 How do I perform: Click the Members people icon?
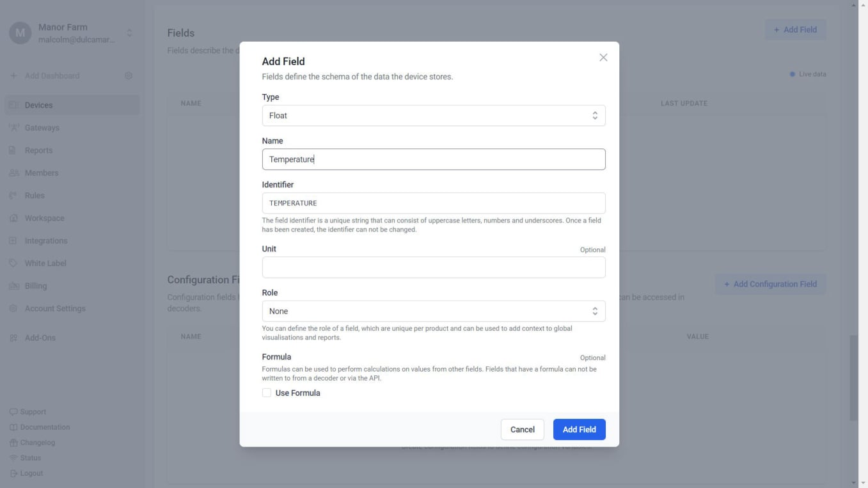click(13, 173)
